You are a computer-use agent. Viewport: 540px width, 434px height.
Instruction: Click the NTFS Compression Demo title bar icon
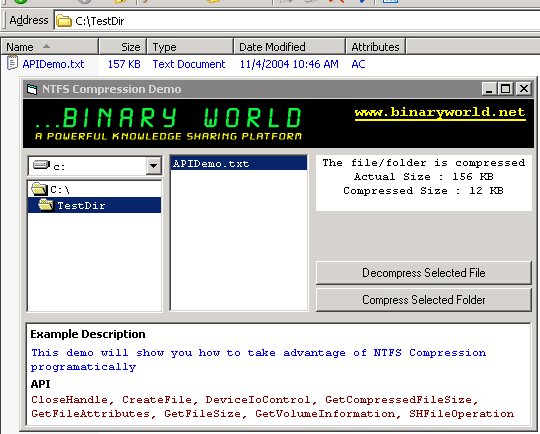[x=32, y=90]
